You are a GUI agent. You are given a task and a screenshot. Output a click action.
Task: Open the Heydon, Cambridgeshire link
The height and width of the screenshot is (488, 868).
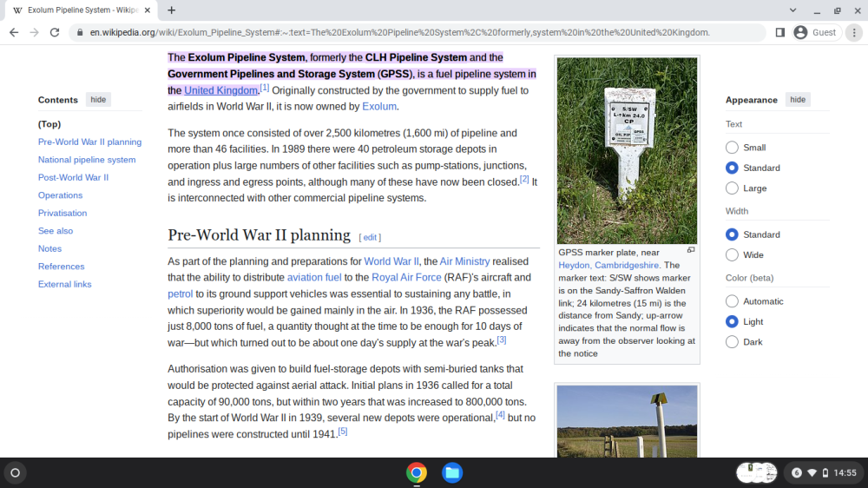608,266
